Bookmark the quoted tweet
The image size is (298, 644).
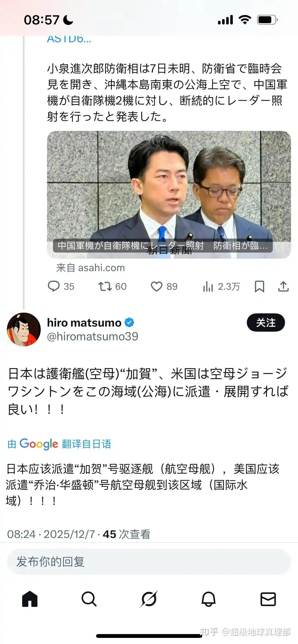[x=259, y=286]
